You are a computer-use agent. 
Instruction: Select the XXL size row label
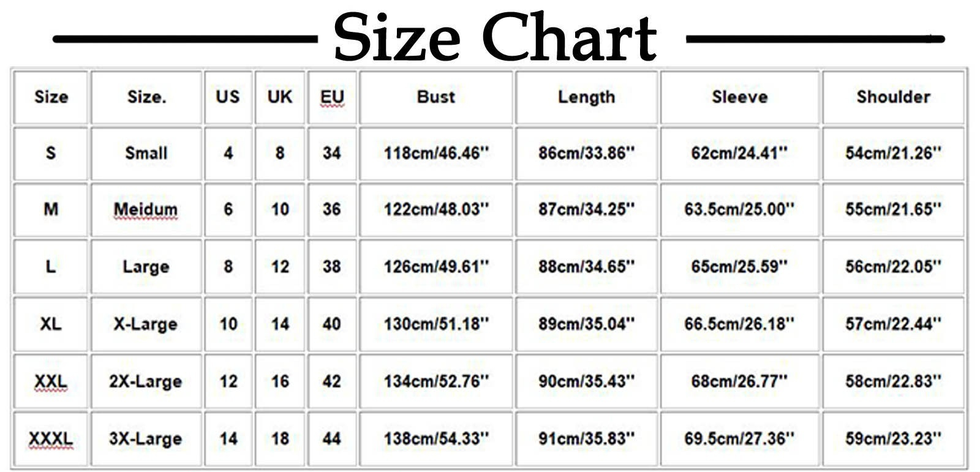[x=51, y=381]
